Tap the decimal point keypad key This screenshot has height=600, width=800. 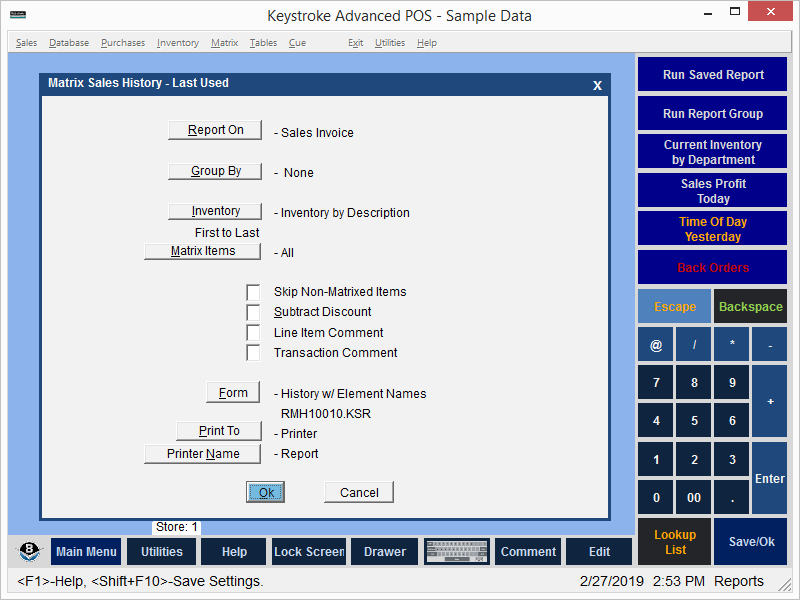(732, 497)
